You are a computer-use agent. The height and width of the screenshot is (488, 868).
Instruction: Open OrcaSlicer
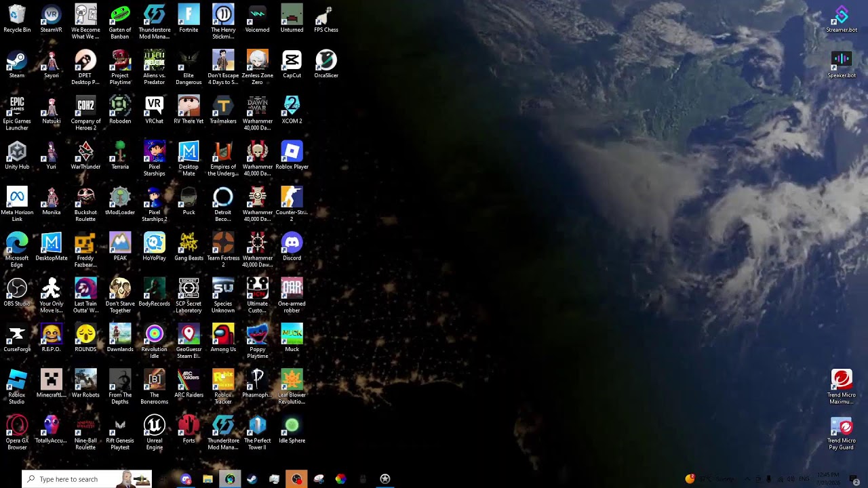click(x=326, y=64)
